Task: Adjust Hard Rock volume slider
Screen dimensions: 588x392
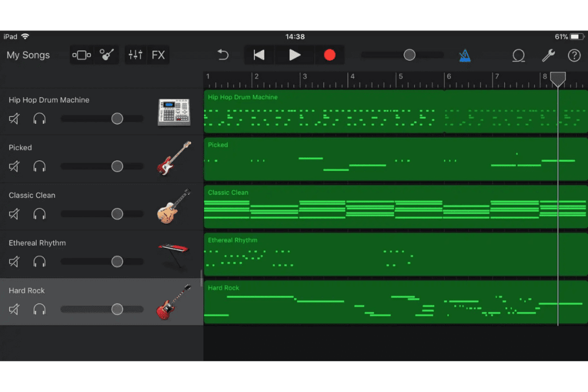Action: [x=102, y=309]
